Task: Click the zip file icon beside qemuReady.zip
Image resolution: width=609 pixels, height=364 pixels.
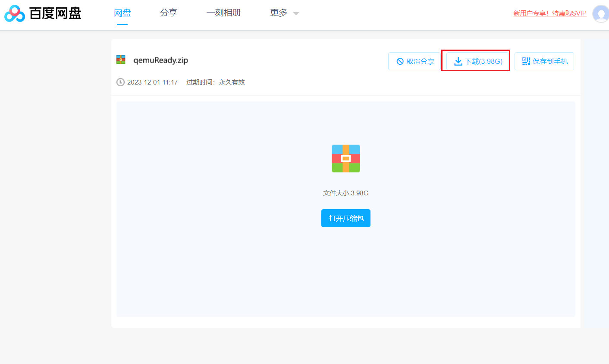Action: coord(121,60)
